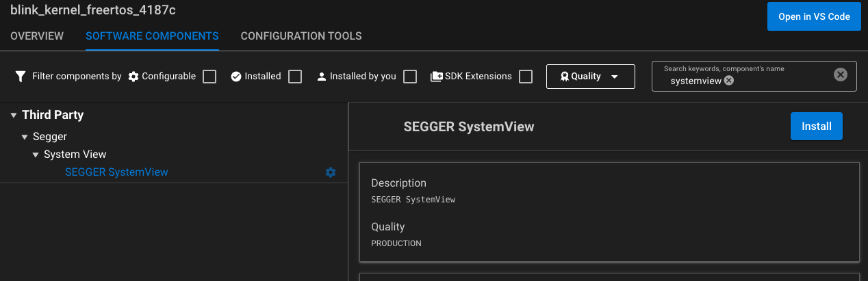Click the Filter components by label

77,77
